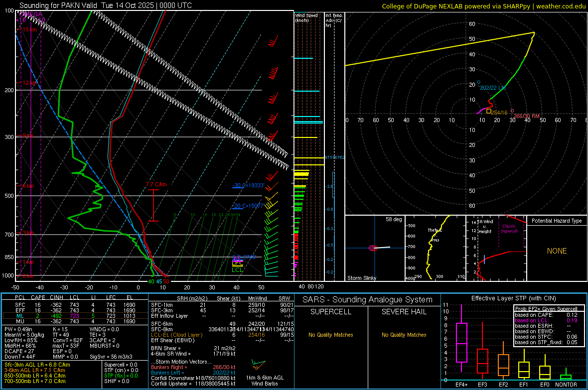Click the LCL-EL (Cloud Layer) row
This screenshot has width=588, height=390.
222,335
